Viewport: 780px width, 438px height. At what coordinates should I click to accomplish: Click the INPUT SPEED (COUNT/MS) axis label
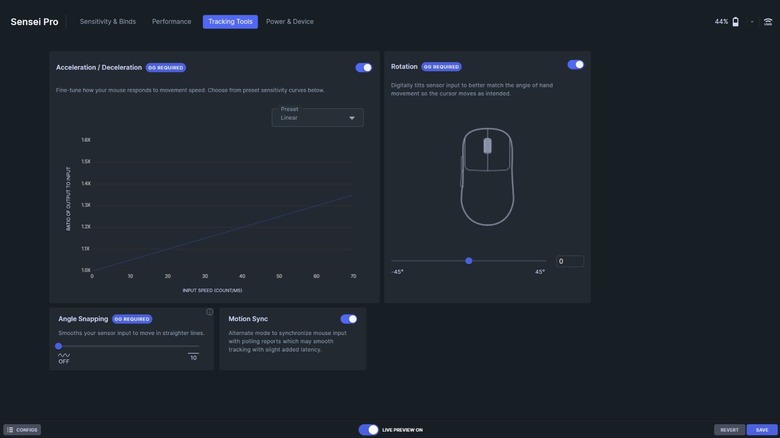pyautogui.click(x=212, y=290)
